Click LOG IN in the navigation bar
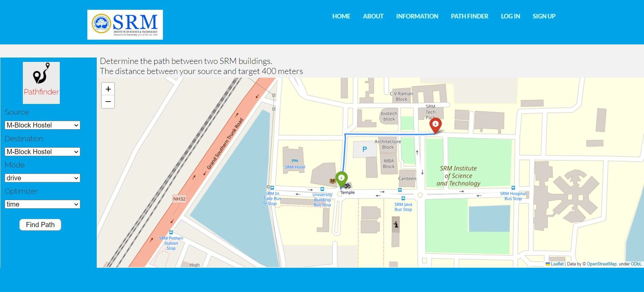The image size is (644, 292). coord(510,16)
